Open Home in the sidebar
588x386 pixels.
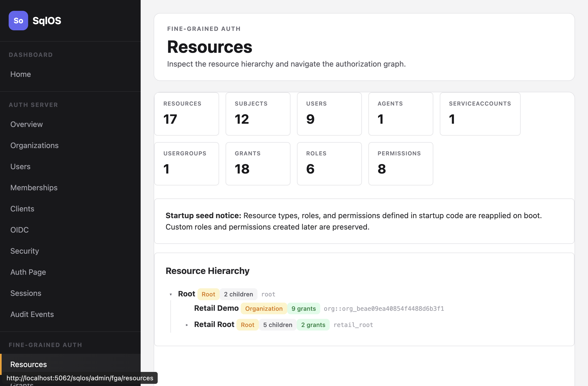click(x=21, y=74)
